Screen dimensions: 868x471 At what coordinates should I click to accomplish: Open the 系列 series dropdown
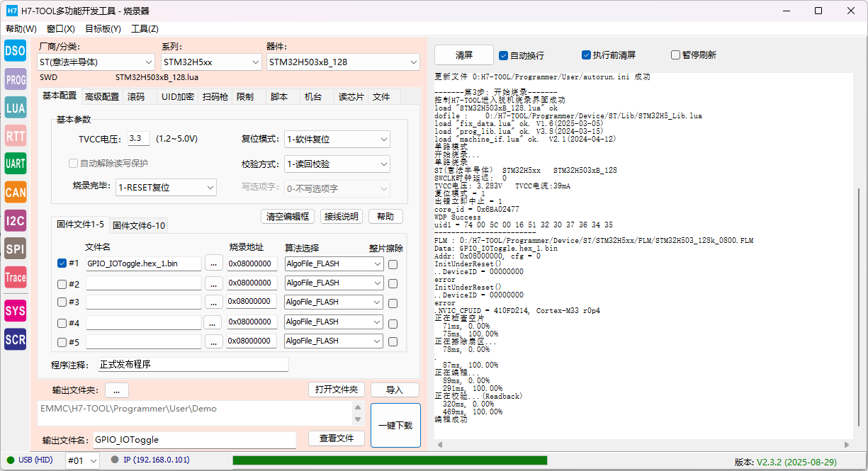(x=212, y=62)
